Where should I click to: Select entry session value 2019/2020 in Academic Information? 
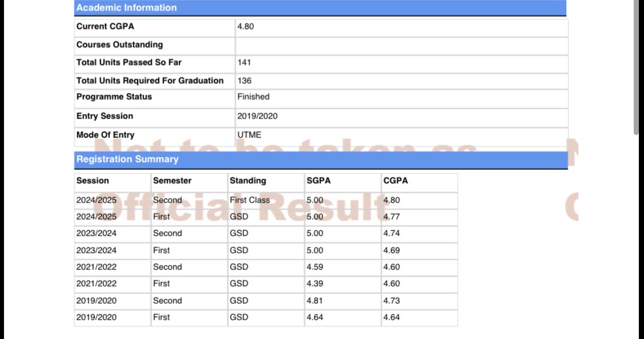click(x=258, y=117)
